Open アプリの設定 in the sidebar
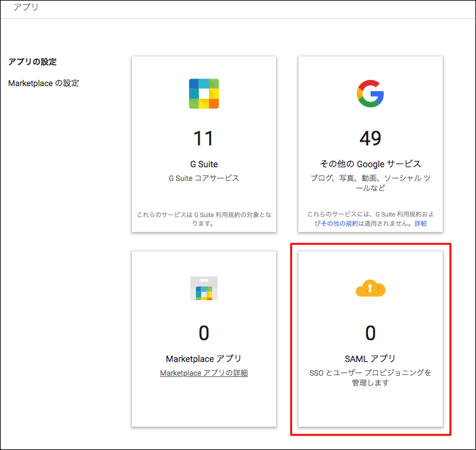476x450 pixels. [x=32, y=62]
